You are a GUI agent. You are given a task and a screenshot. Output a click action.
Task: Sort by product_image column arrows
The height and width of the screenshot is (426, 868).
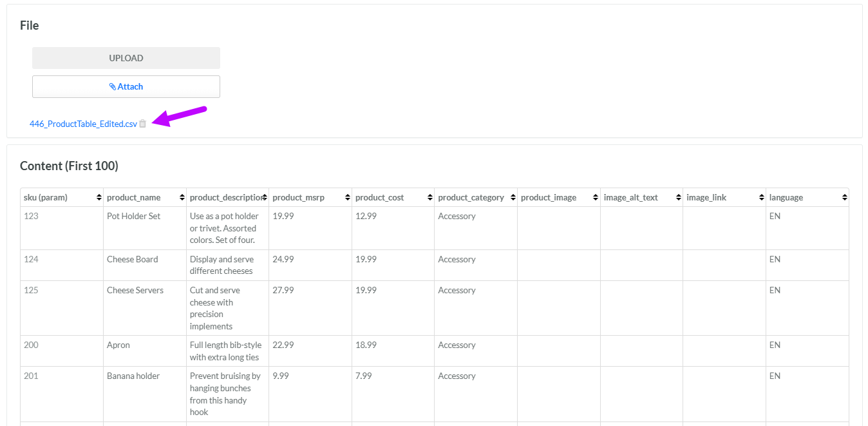[596, 198]
